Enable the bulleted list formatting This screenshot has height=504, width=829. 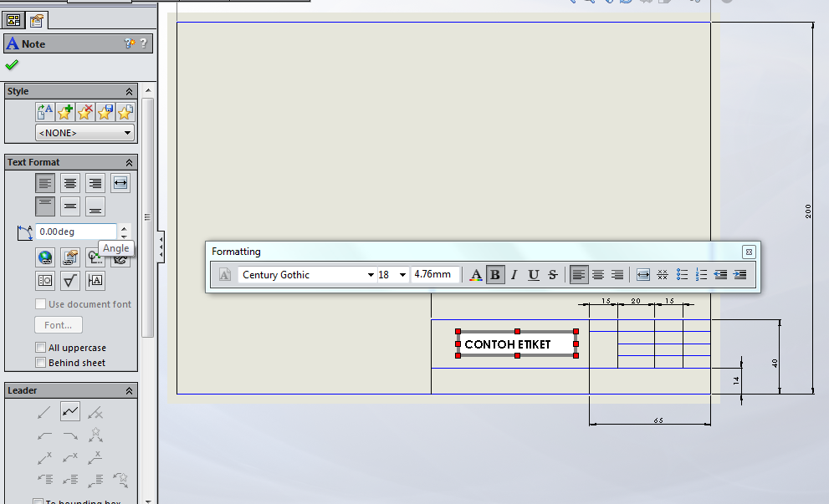pos(682,274)
